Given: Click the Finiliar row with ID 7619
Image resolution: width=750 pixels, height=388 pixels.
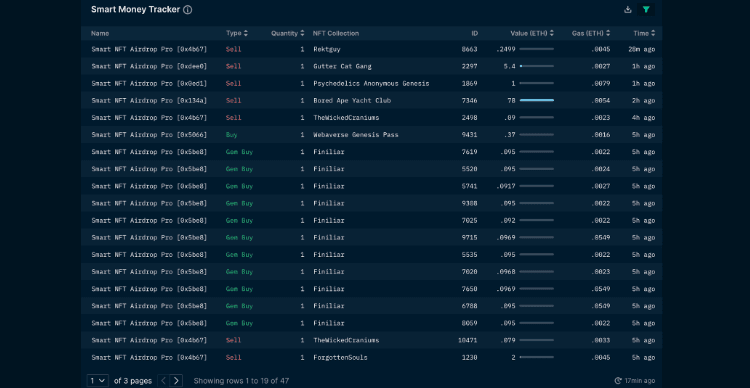Looking at the screenshot, I should [x=371, y=152].
